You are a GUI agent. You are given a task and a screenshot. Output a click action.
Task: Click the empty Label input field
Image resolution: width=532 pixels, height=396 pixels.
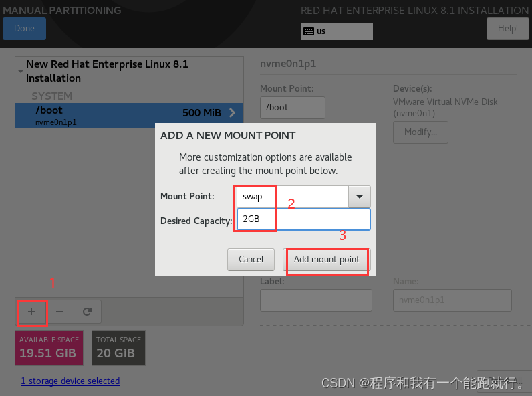point(316,300)
